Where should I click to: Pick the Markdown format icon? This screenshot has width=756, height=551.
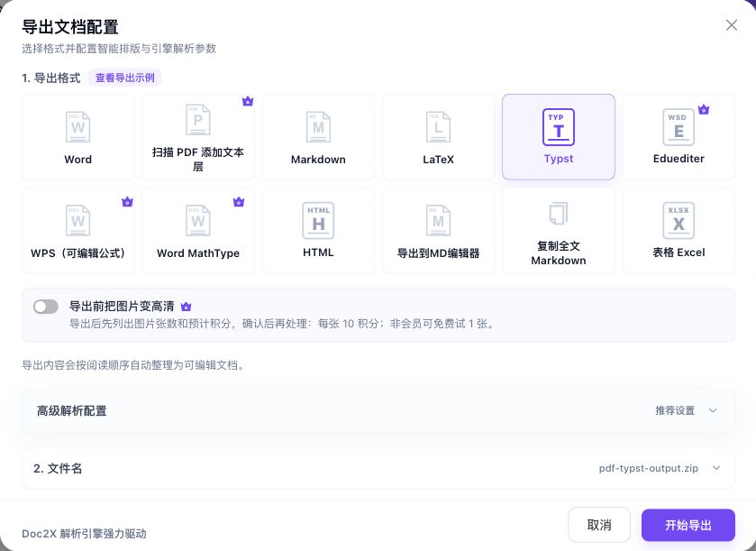pyautogui.click(x=318, y=127)
